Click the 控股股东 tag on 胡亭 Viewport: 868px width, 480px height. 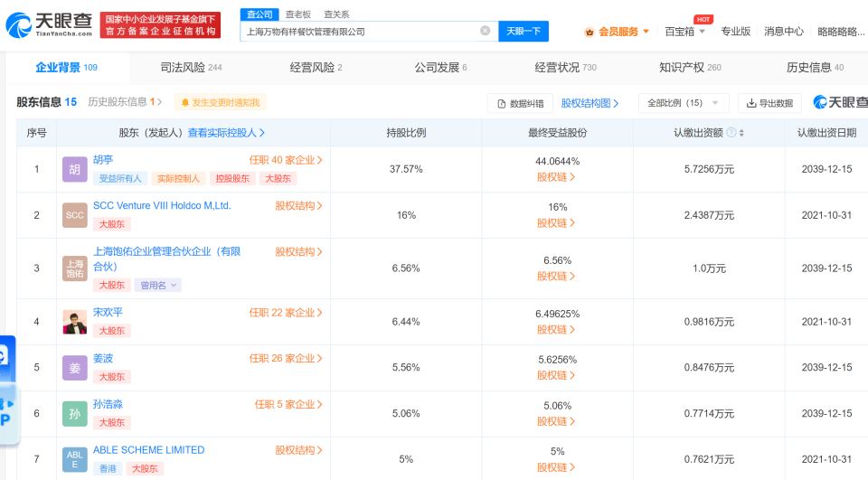[x=232, y=179]
